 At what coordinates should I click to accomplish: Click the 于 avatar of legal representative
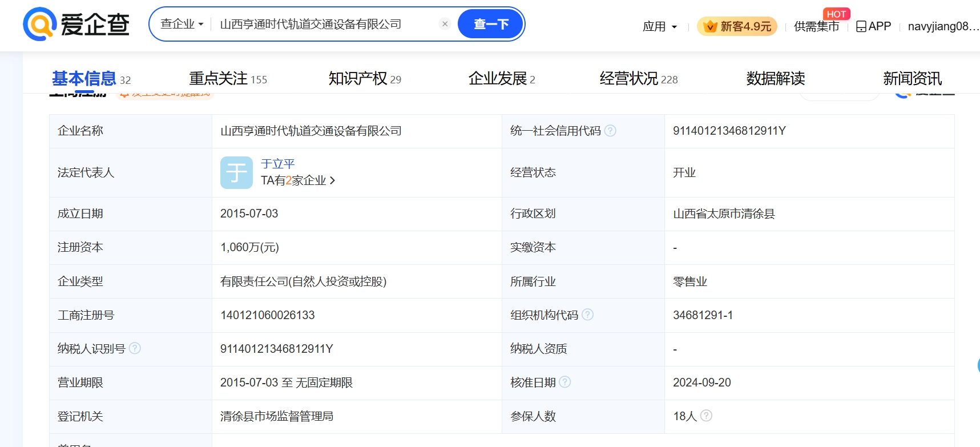click(x=236, y=172)
